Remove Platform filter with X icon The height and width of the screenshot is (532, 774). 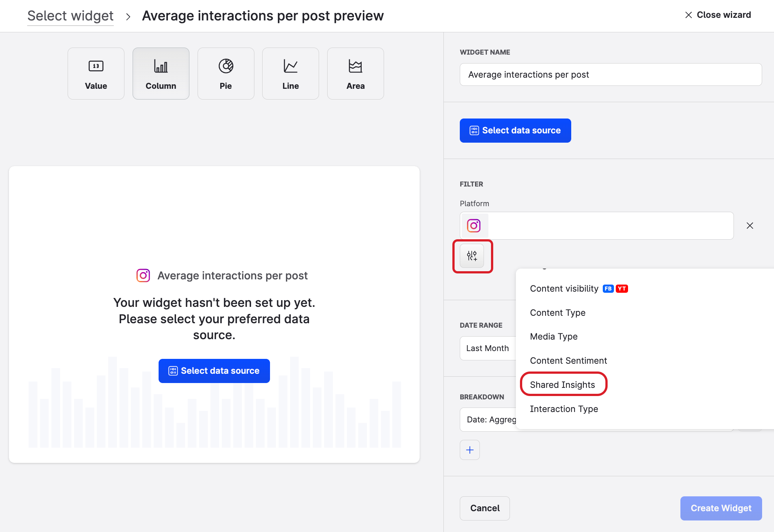coord(750,226)
